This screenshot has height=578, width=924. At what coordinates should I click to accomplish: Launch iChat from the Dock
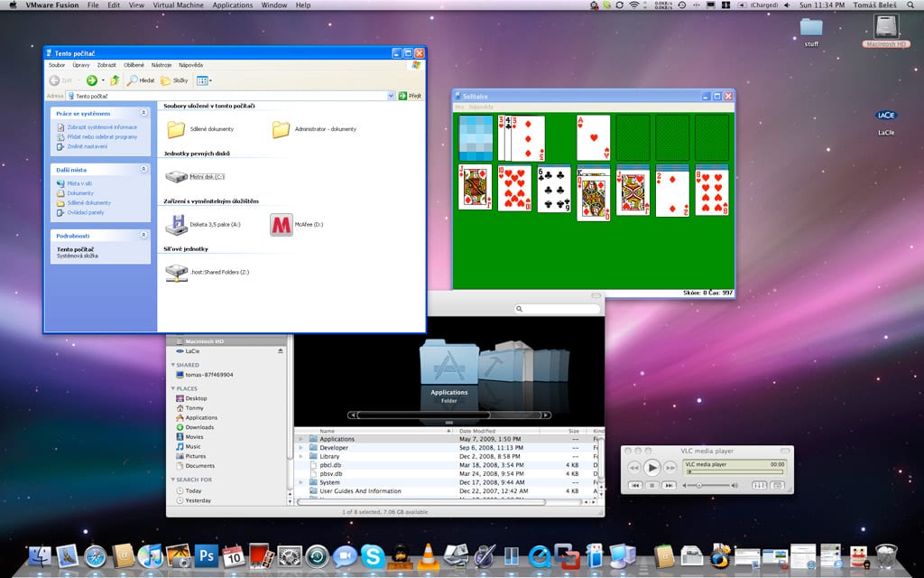[345, 555]
